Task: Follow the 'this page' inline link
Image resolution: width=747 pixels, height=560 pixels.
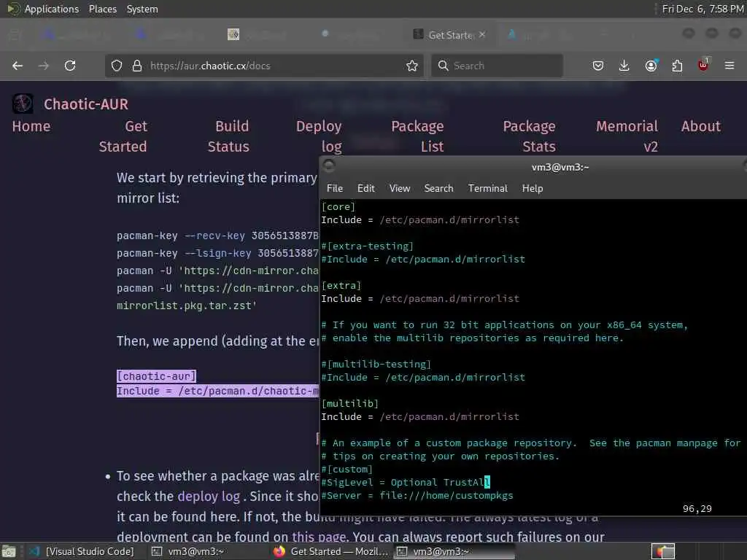Action: 319,537
